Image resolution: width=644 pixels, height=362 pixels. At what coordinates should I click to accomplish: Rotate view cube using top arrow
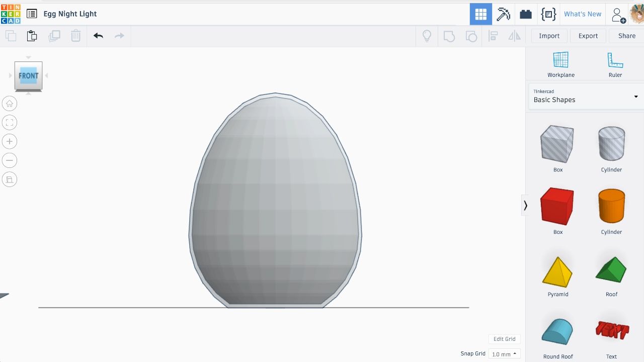28,57
